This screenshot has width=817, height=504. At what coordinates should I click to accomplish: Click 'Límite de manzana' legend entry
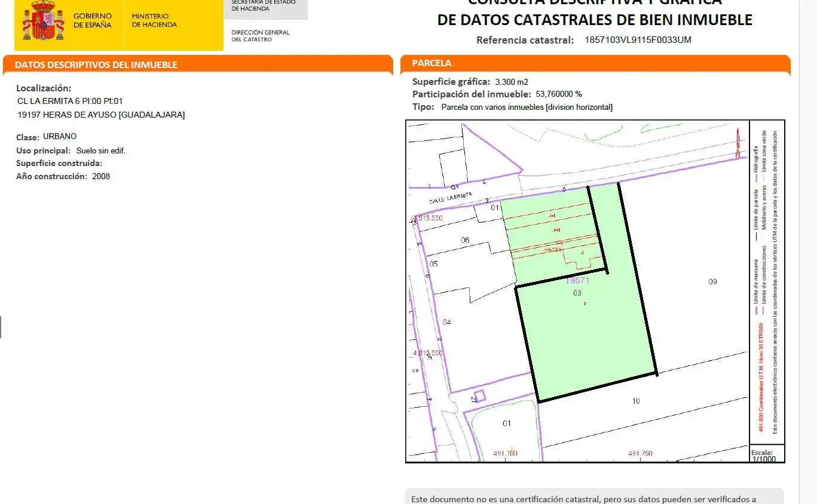click(755, 287)
